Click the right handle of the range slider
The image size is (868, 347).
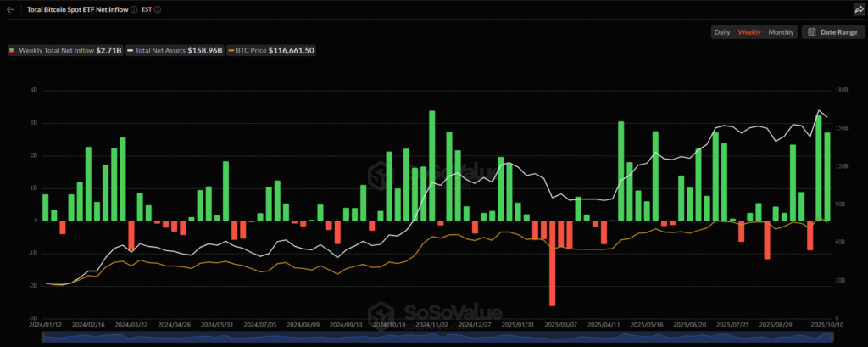click(x=831, y=338)
